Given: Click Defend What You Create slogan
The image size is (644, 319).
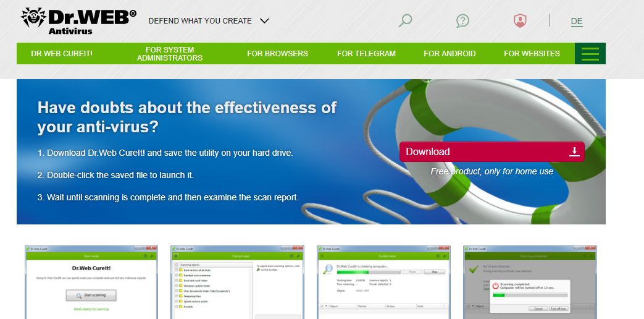Looking at the screenshot, I should (200, 20).
